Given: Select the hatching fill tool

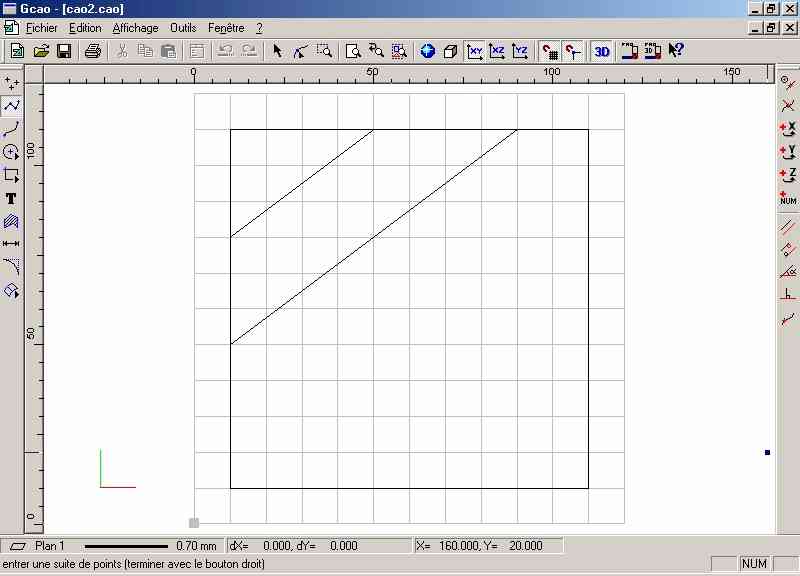Looking at the screenshot, I should pos(11,221).
